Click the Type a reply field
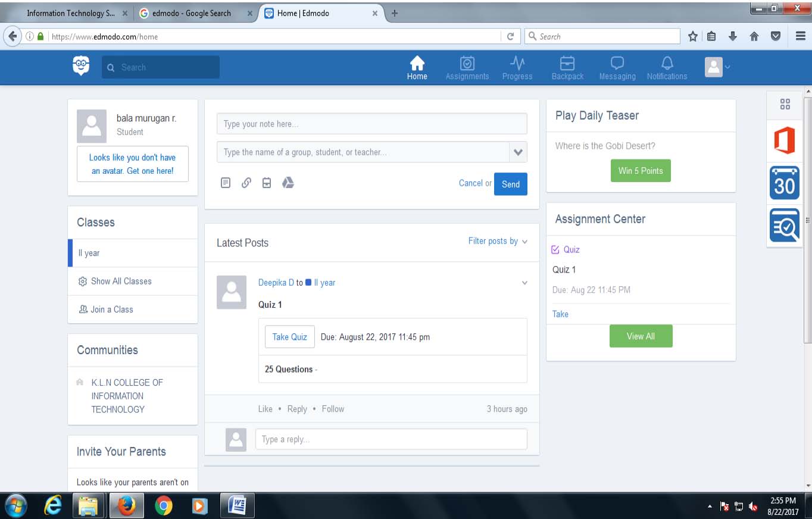 click(x=391, y=439)
